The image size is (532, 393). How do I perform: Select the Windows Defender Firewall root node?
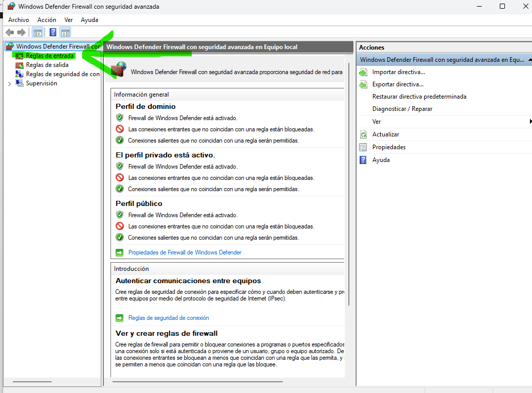[x=58, y=47]
